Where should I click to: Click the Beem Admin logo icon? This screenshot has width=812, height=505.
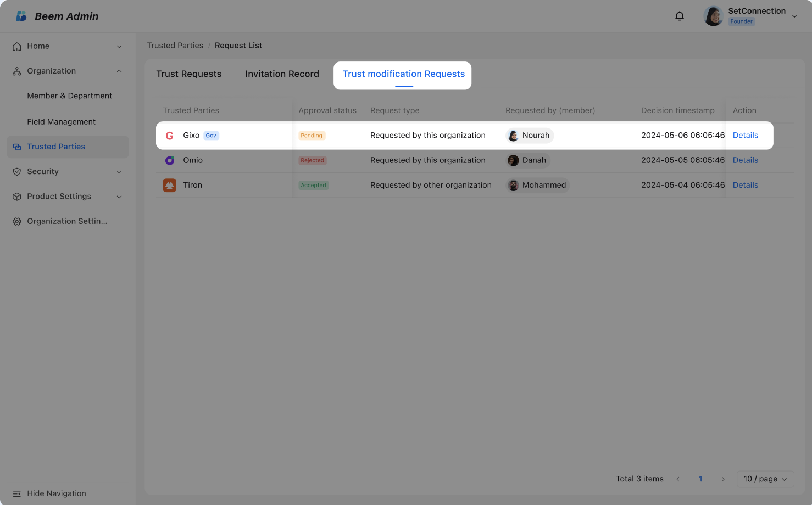[x=21, y=16]
